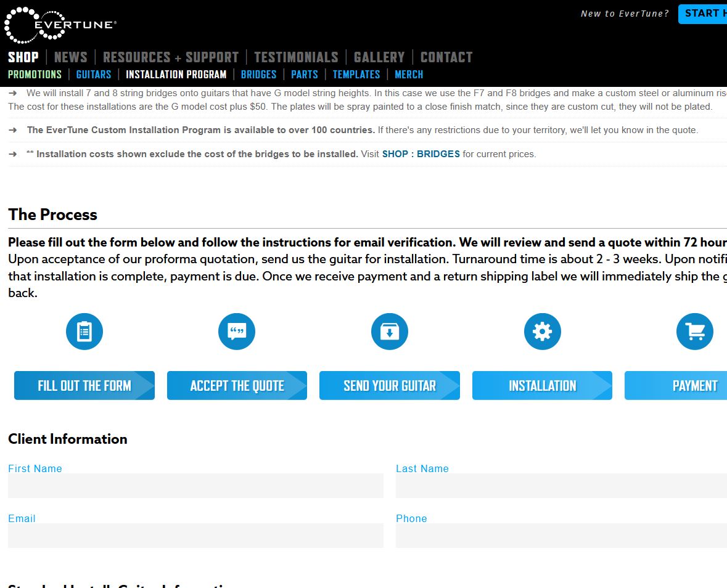Click FILL OUT THE FORM button
Screen dimensions: 727x588
click(84, 385)
